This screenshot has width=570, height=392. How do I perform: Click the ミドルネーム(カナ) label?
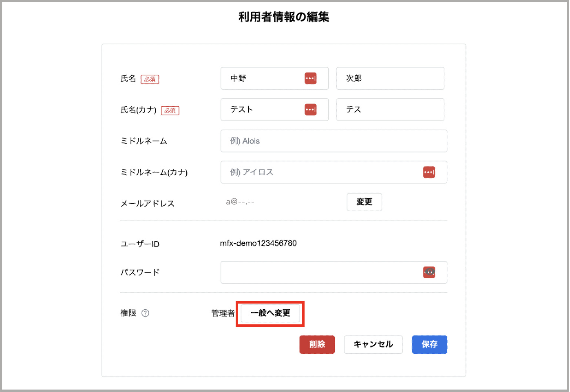click(x=154, y=172)
